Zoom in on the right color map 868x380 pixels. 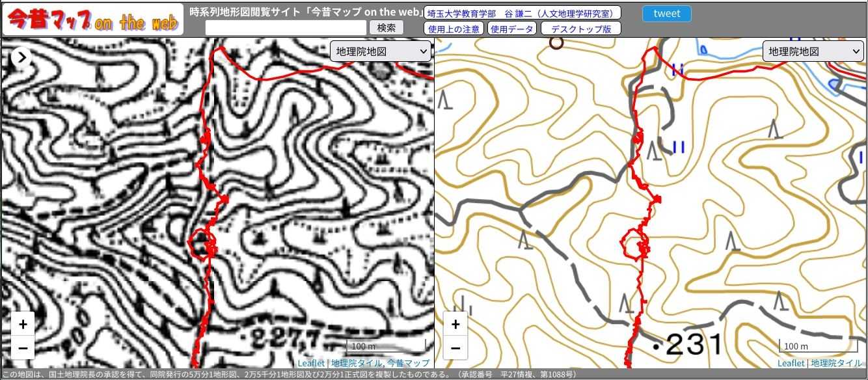pyautogui.click(x=455, y=324)
